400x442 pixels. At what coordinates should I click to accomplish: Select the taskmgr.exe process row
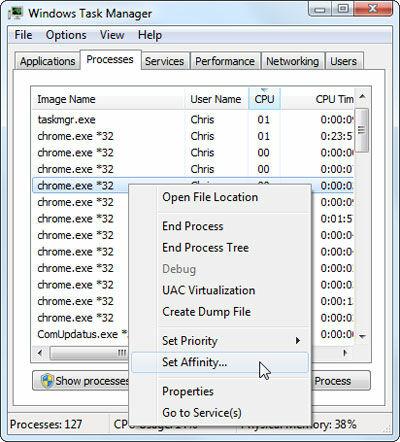click(193, 119)
